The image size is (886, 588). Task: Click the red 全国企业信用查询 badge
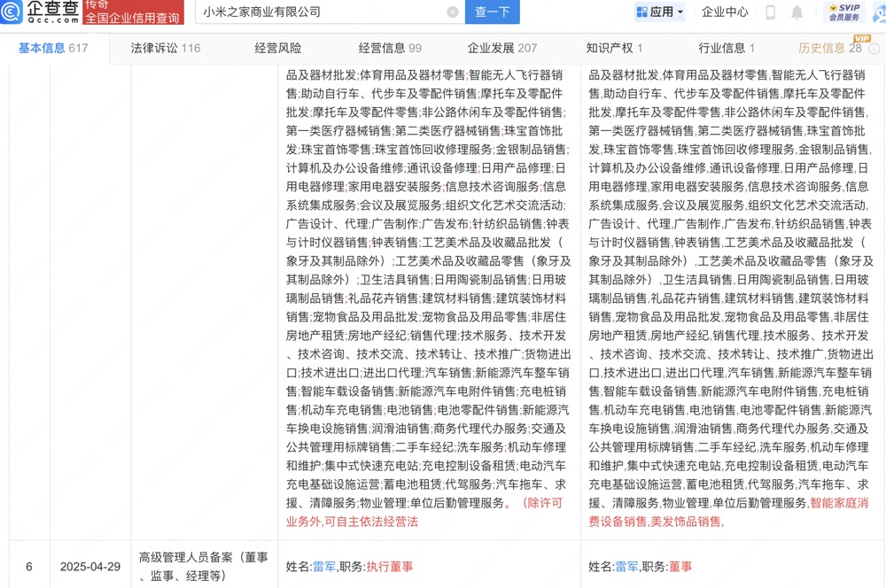click(134, 12)
